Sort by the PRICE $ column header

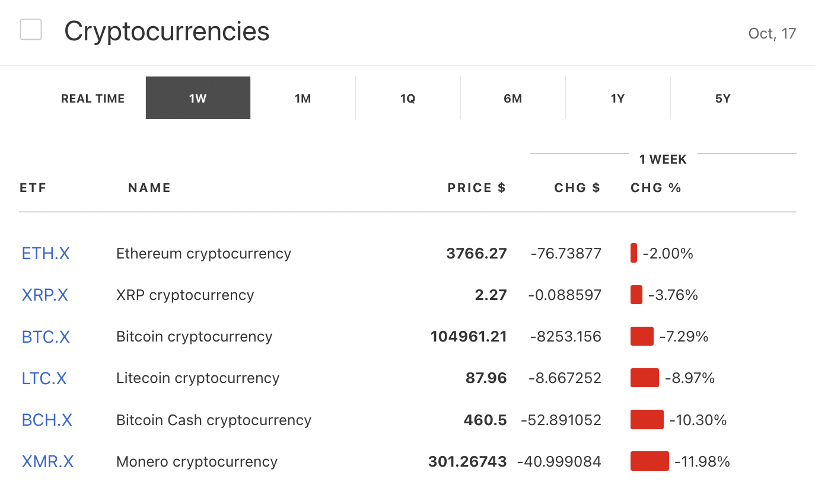coord(476,188)
